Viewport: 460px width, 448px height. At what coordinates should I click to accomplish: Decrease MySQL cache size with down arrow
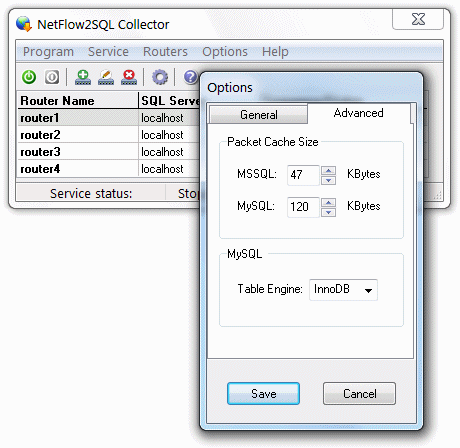329,212
